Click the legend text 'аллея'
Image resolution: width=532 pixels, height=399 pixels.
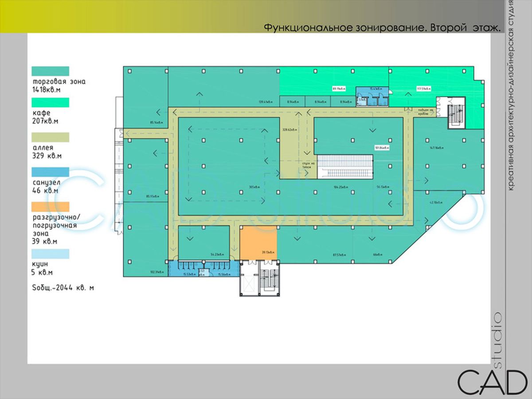pos(43,148)
